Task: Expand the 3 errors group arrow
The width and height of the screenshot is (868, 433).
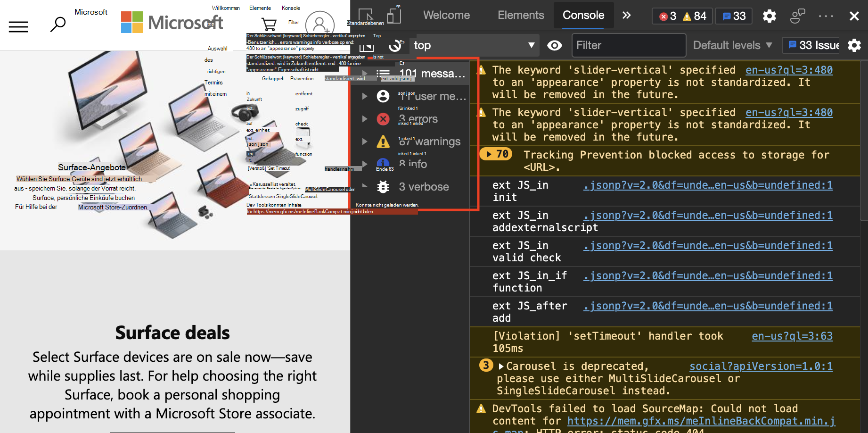Action: coord(364,119)
